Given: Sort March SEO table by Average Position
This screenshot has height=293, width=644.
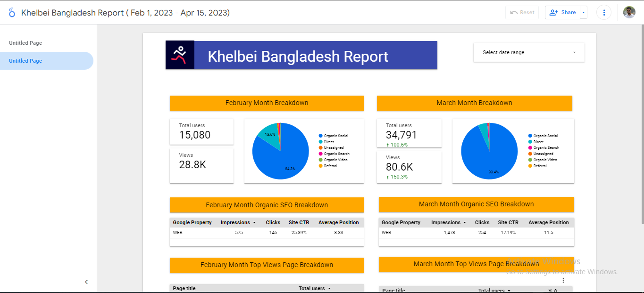Looking at the screenshot, I should pyautogui.click(x=549, y=222).
